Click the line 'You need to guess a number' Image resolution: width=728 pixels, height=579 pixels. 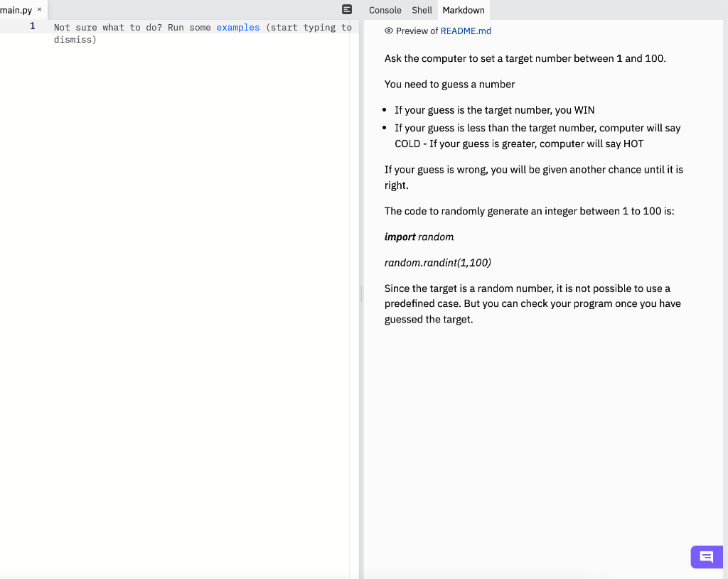(449, 85)
